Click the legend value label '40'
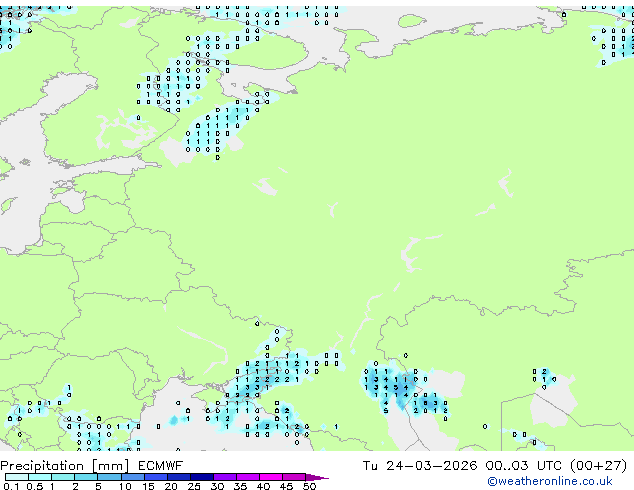 pos(263,486)
